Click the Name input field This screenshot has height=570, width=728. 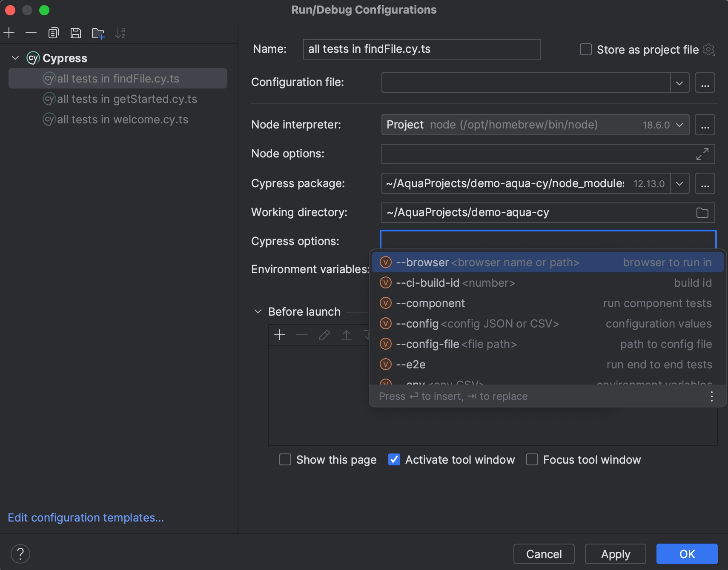[421, 49]
